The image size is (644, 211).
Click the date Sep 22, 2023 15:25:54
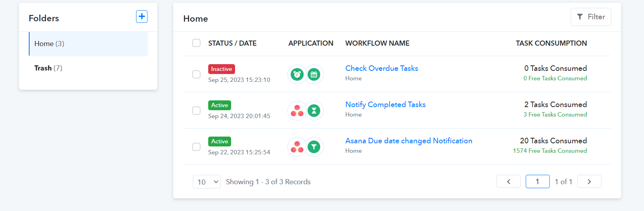pos(239,152)
